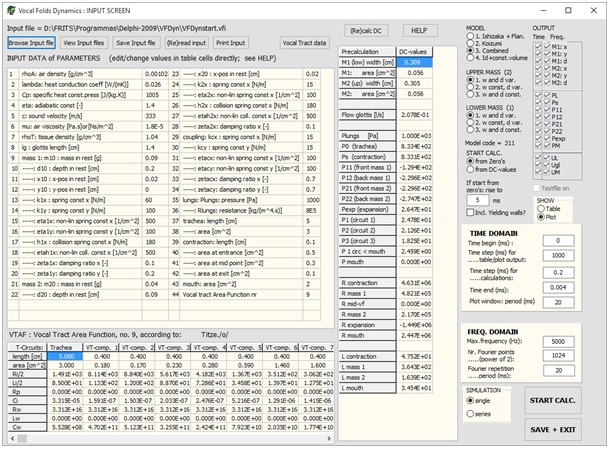Click VT-comp. 1 column header
This screenshot has height=451, width=610.
[x=101, y=347]
